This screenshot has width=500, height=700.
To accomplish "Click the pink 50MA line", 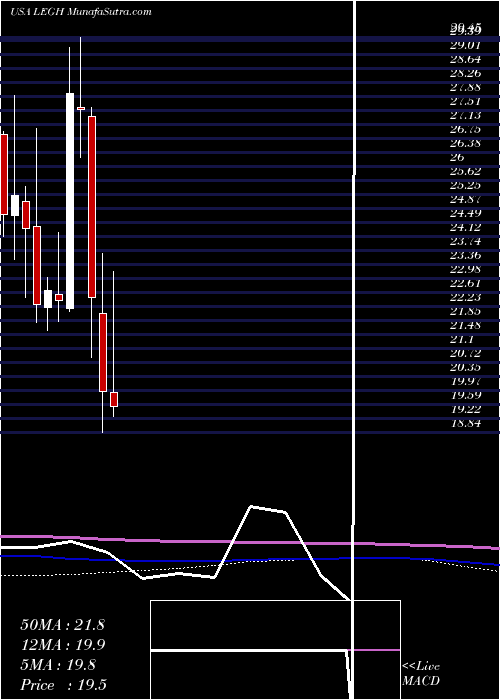I will [250, 542].
